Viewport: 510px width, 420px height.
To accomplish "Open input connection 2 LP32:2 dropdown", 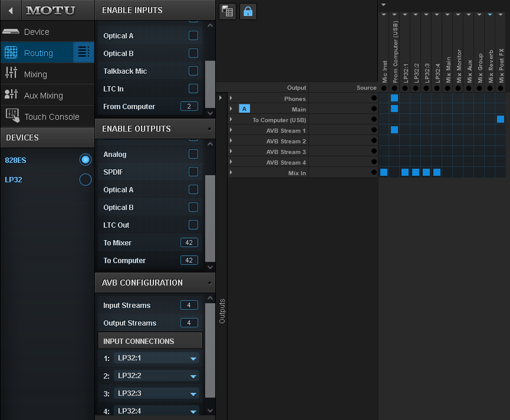I will [156, 376].
